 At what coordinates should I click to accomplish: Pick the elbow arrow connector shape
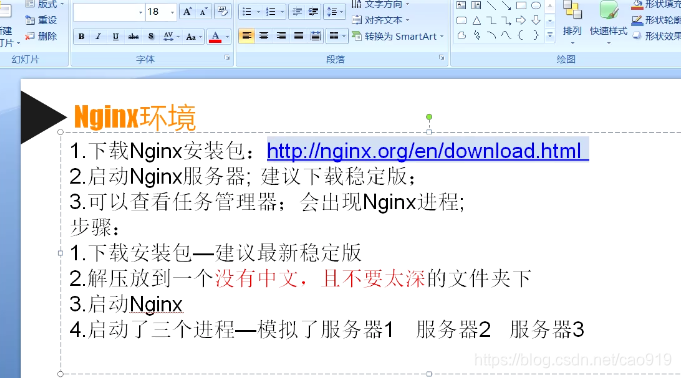coord(506,20)
